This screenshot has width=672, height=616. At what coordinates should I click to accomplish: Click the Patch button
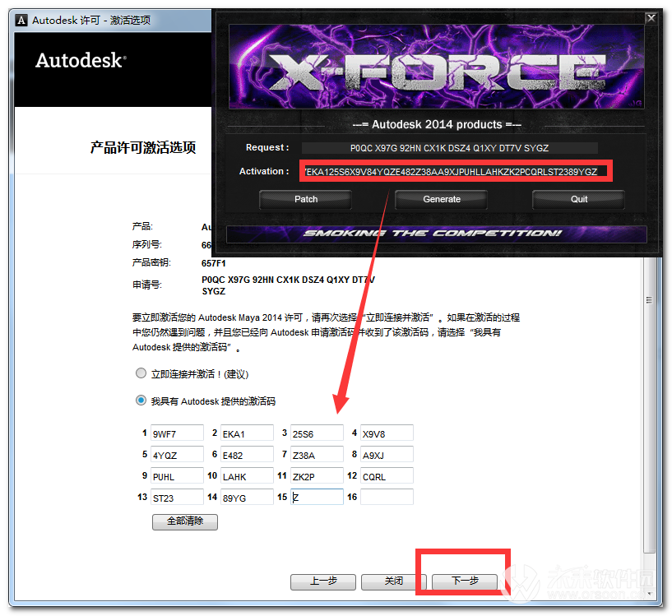click(306, 199)
